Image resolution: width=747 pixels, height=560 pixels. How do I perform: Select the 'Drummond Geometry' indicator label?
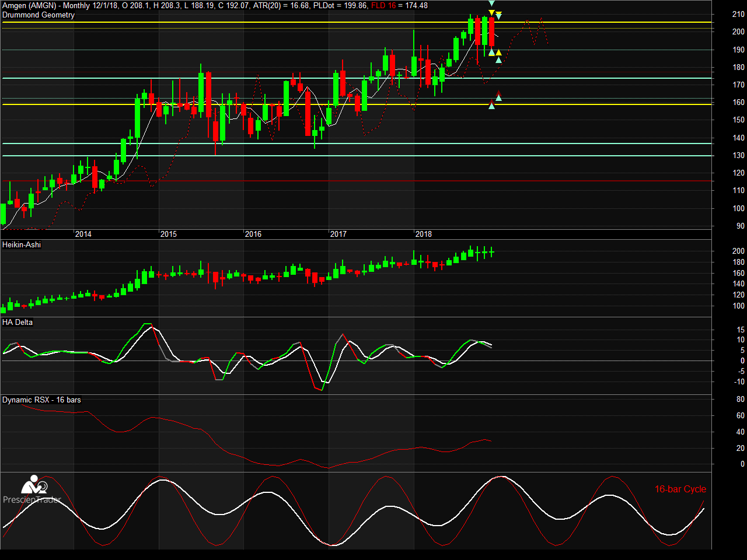pyautogui.click(x=39, y=15)
